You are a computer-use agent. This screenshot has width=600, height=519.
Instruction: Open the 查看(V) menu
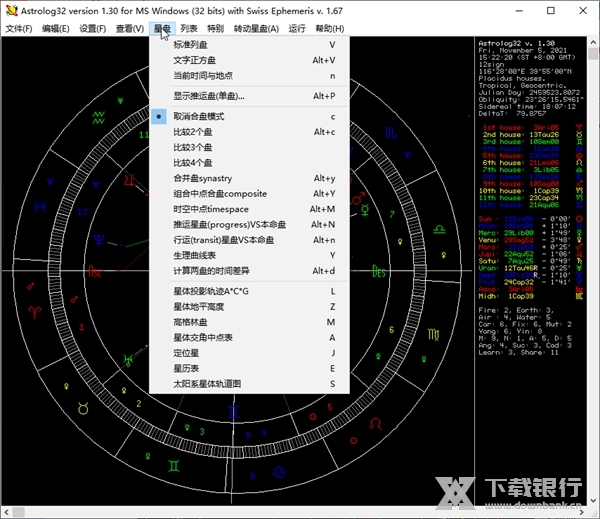(x=130, y=29)
